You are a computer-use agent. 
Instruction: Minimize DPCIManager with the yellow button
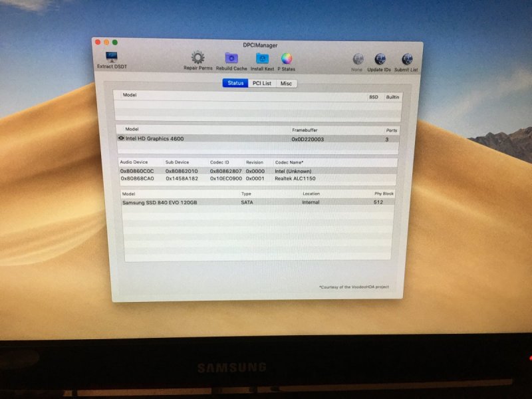pos(106,42)
